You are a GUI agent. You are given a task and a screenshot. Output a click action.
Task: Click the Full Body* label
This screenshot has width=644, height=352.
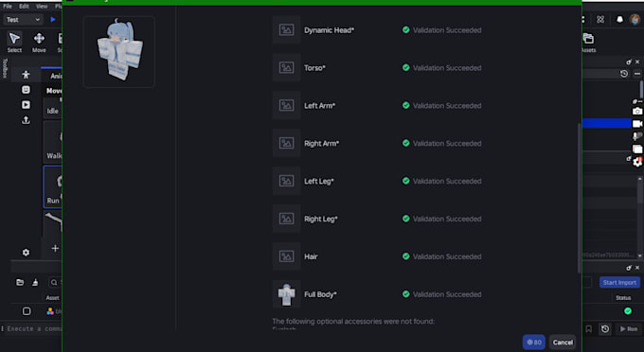point(320,294)
